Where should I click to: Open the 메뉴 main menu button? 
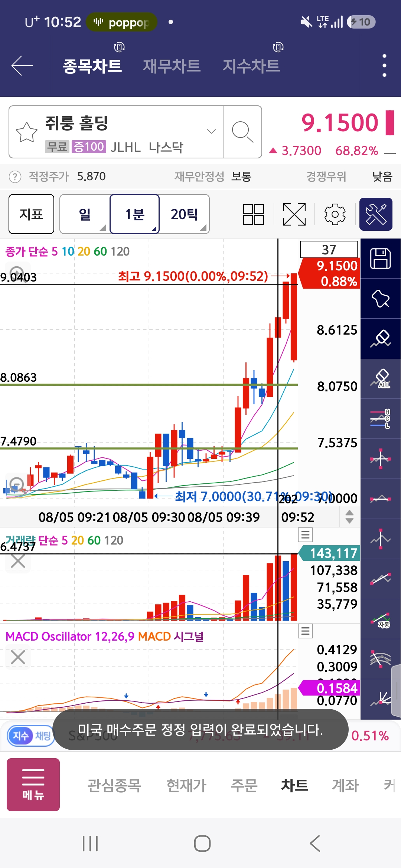coord(33,785)
